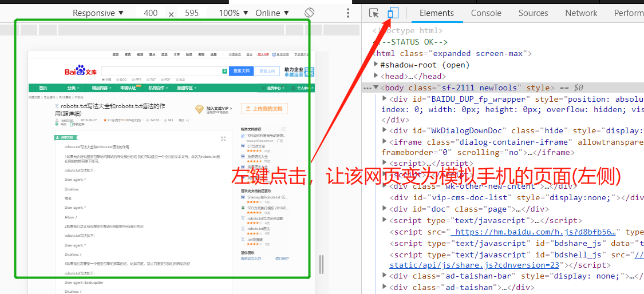Click the Baidu Wenku logo
Image resolution: width=644 pixels, height=294 pixels.
click(x=81, y=71)
